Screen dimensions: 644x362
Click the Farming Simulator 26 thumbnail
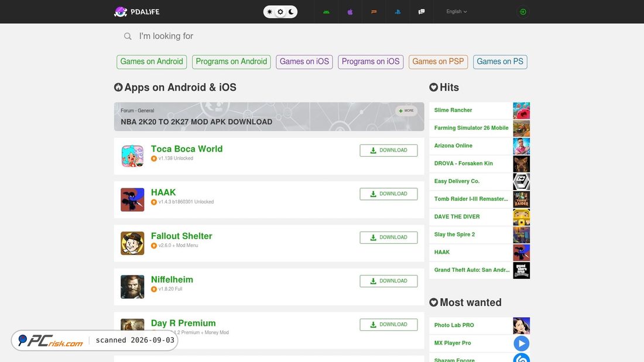coord(521,128)
